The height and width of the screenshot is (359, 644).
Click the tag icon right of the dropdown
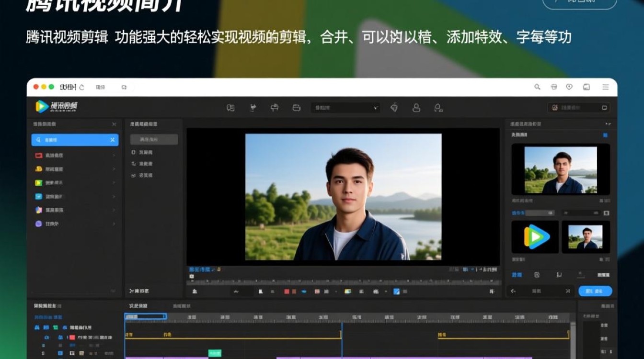coord(394,108)
